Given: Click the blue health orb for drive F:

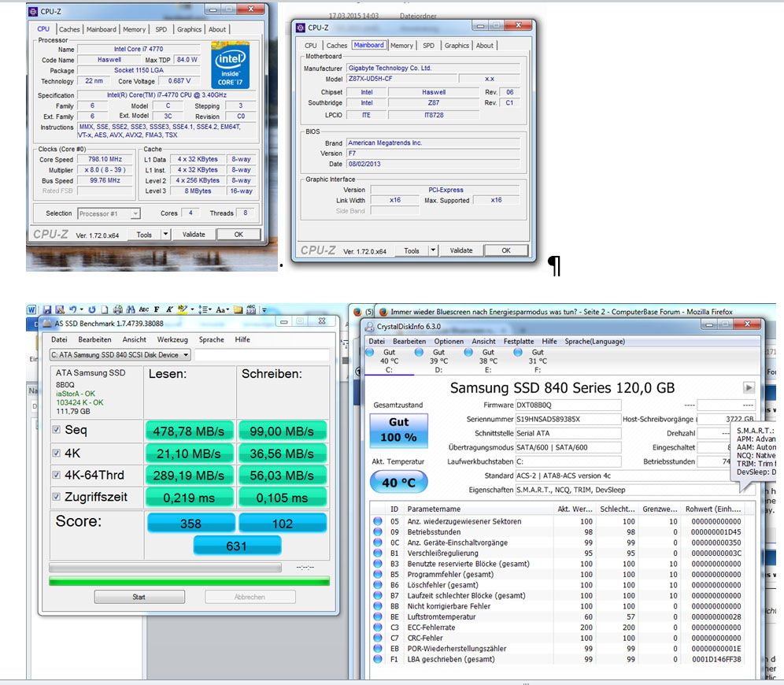Looking at the screenshot, I should 518,353.
